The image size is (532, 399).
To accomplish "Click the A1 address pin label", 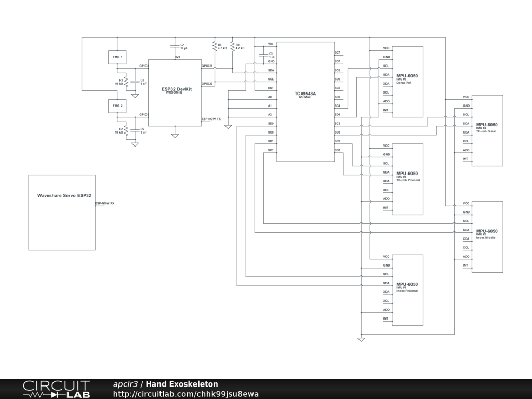I will [x=270, y=106].
